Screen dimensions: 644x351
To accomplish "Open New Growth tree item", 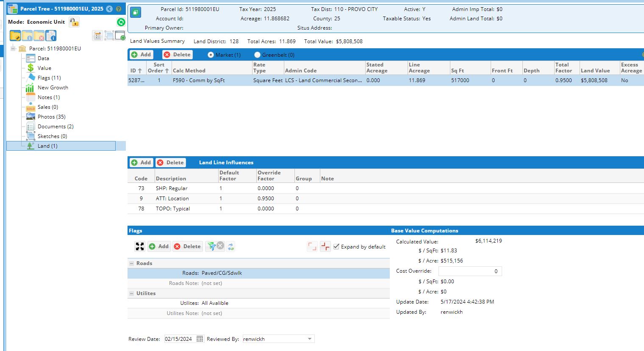I will click(53, 88).
